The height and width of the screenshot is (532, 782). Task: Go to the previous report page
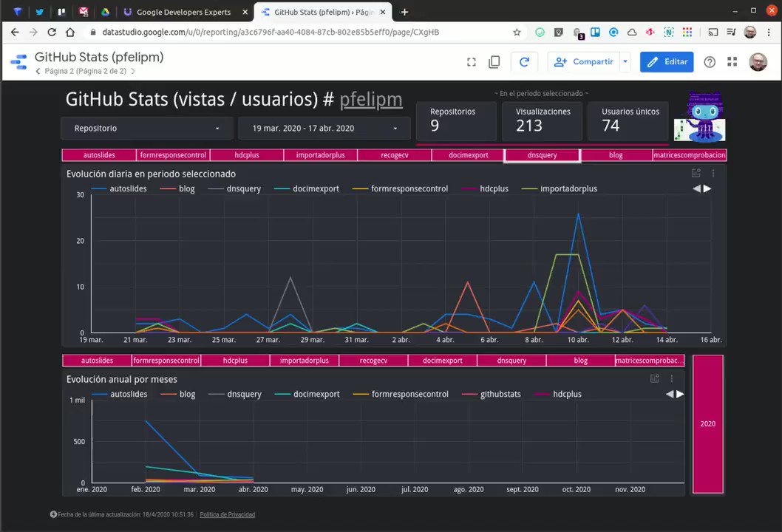coord(38,71)
